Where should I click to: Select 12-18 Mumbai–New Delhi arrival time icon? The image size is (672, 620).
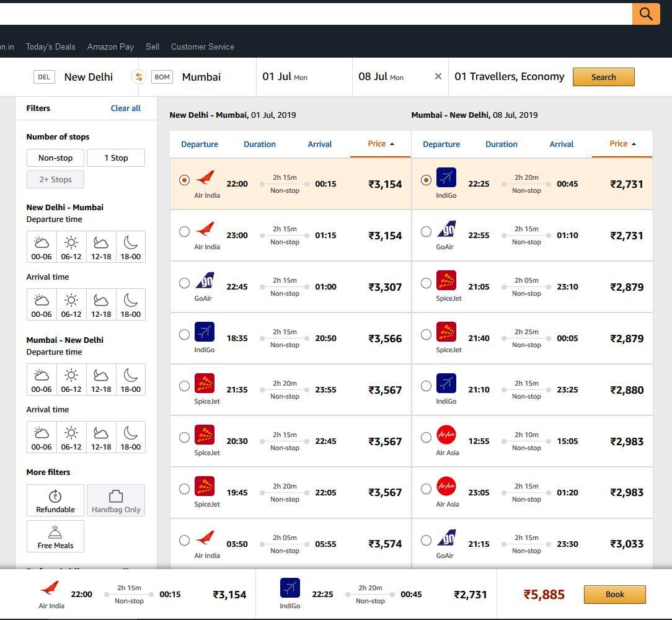(x=101, y=437)
